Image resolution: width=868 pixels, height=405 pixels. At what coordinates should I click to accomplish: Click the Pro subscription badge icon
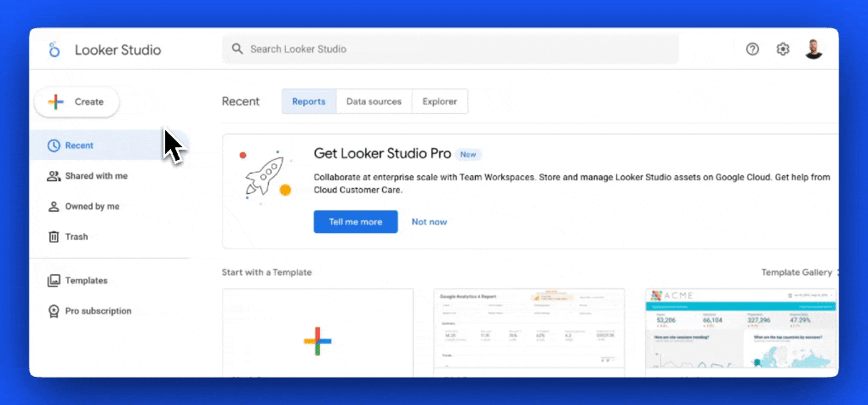(54, 311)
